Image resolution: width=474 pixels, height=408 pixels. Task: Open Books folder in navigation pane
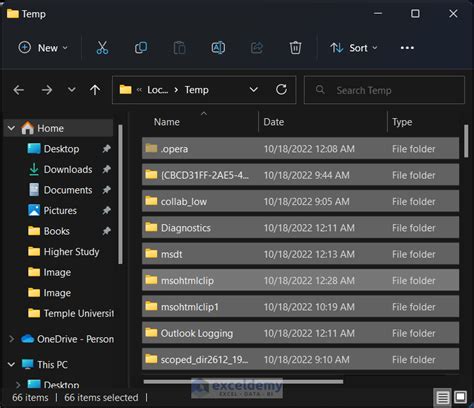(57, 231)
